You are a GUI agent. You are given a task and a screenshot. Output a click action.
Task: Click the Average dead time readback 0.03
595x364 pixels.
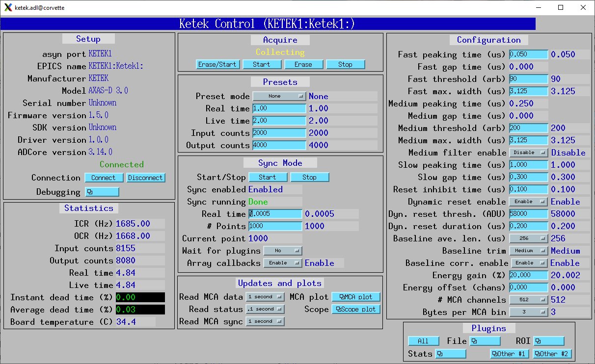140,310
